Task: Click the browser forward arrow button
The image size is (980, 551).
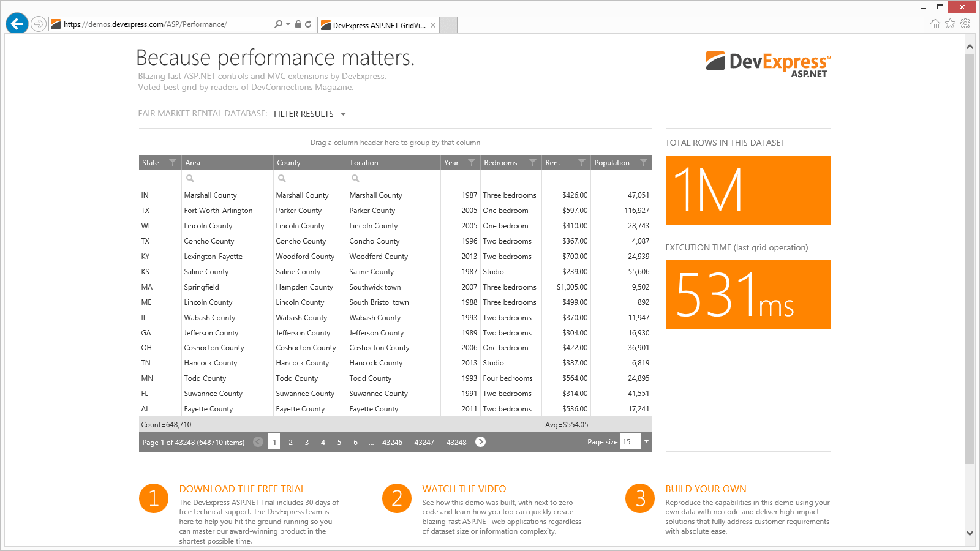Action: (39, 24)
